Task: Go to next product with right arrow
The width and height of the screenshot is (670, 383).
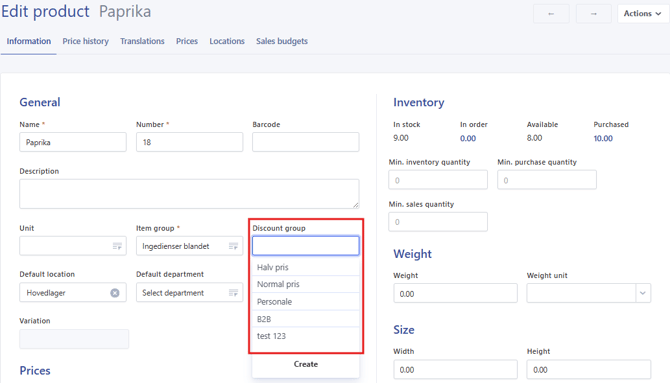Action: tap(594, 14)
